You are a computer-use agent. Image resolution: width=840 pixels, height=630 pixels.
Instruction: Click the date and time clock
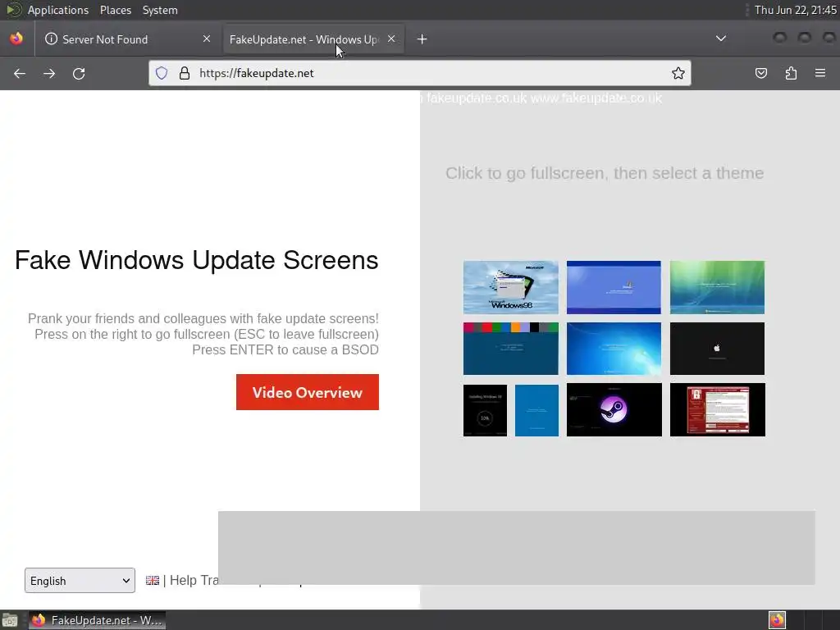796,10
